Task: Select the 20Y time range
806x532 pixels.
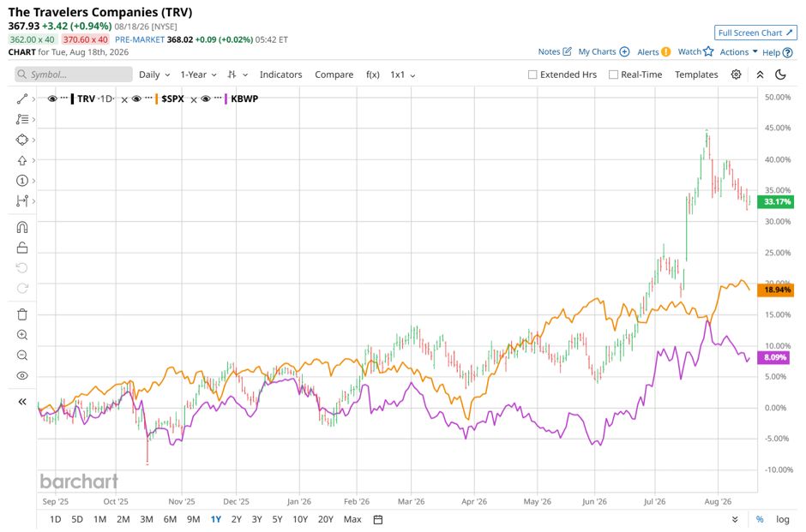Action: point(325,519)
